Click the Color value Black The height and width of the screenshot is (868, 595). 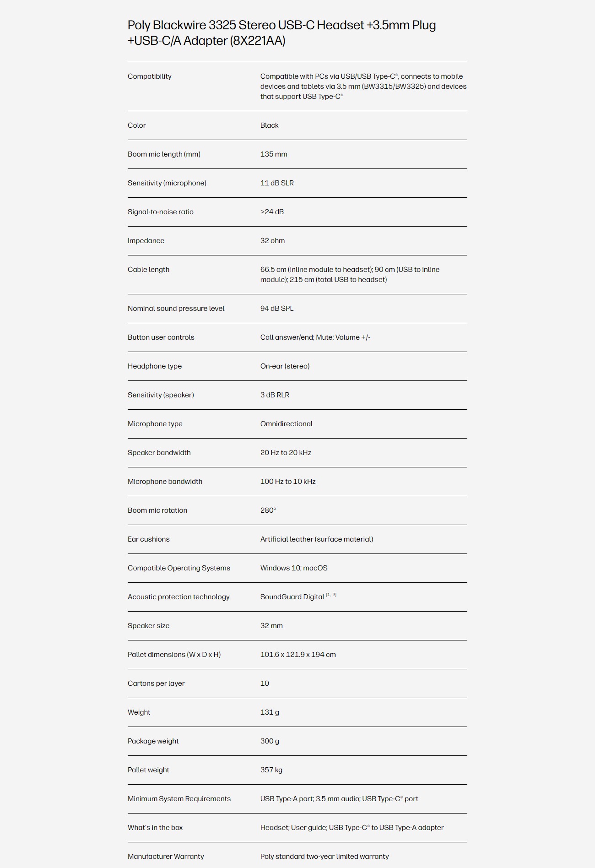coord(269,125)
